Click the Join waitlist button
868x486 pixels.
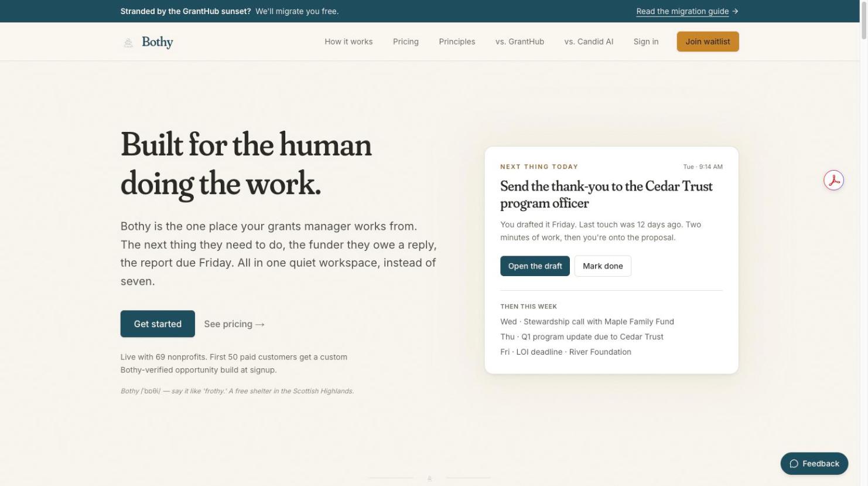coord(708,42)
